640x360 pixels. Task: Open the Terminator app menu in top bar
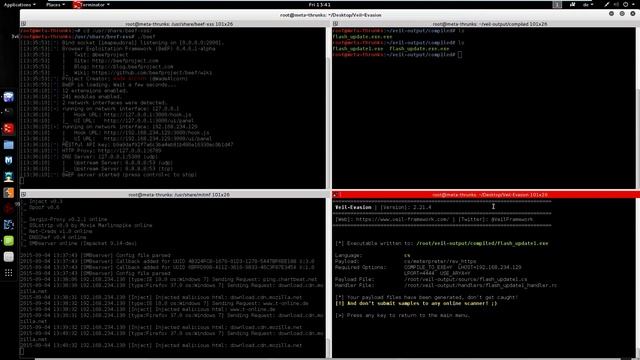(x=91, y=4)
